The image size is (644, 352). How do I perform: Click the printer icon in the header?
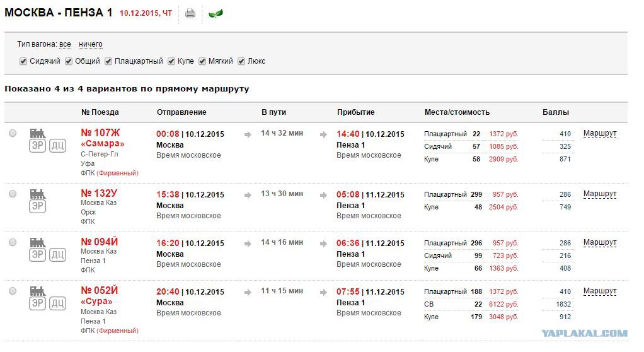190,14
